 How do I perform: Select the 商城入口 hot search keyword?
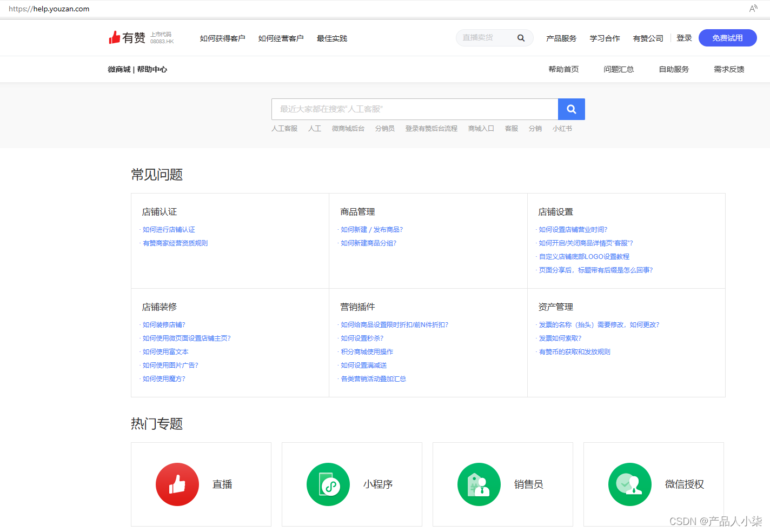pos(481,129)
